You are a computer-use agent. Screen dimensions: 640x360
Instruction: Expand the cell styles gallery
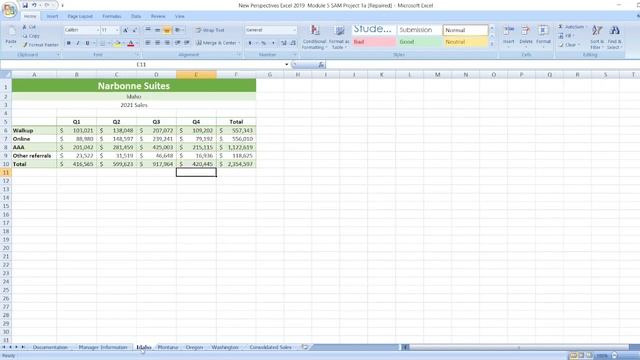492,44
